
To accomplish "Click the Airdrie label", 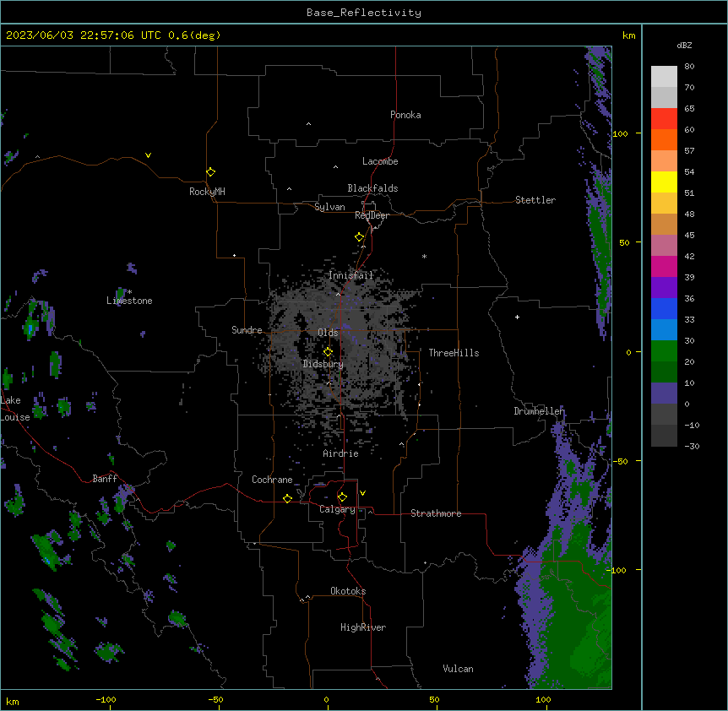I will (x=341, y=453).
